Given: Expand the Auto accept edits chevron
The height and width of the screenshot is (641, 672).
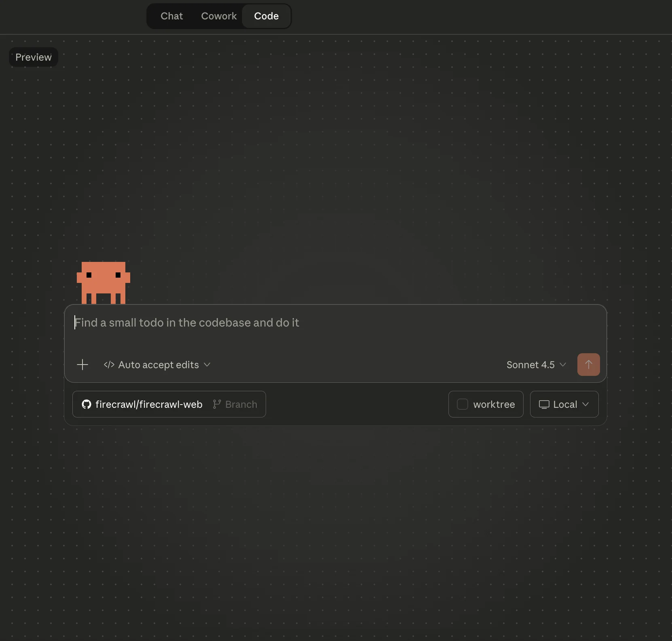Looking at the screenshot, I should (x=207, y=365).
